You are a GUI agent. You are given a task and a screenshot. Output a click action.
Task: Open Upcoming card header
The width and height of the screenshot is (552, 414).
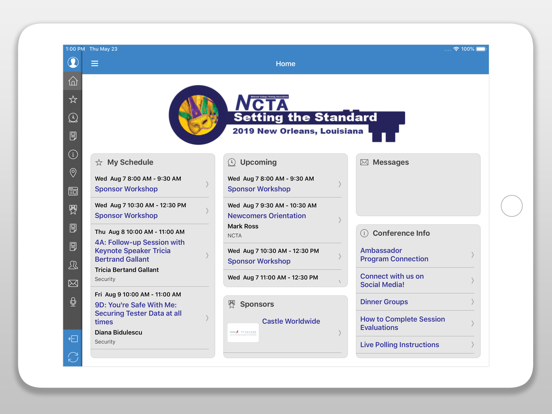click(258, 162)
